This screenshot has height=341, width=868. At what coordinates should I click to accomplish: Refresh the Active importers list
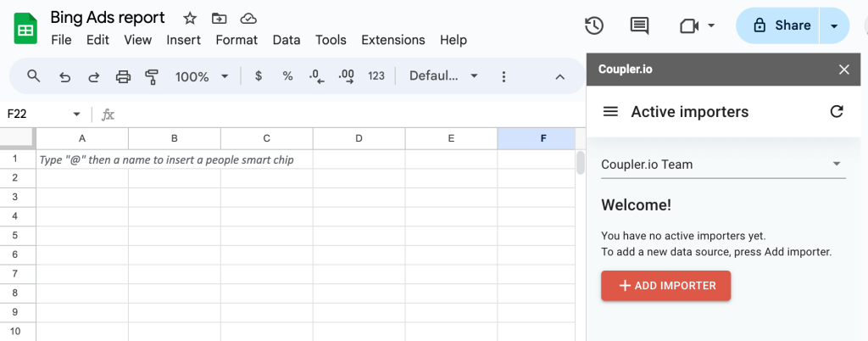(837, 111)
